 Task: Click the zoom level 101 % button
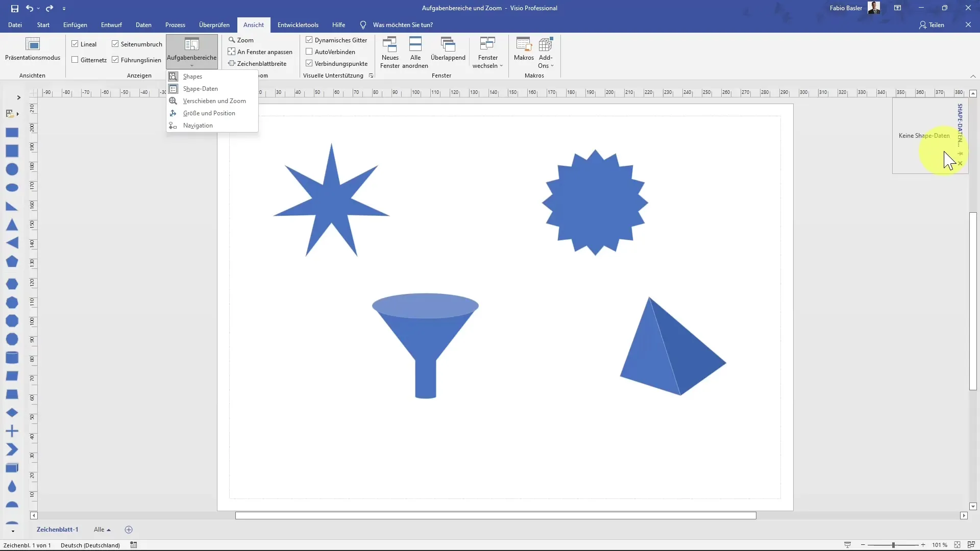point(939,545)
